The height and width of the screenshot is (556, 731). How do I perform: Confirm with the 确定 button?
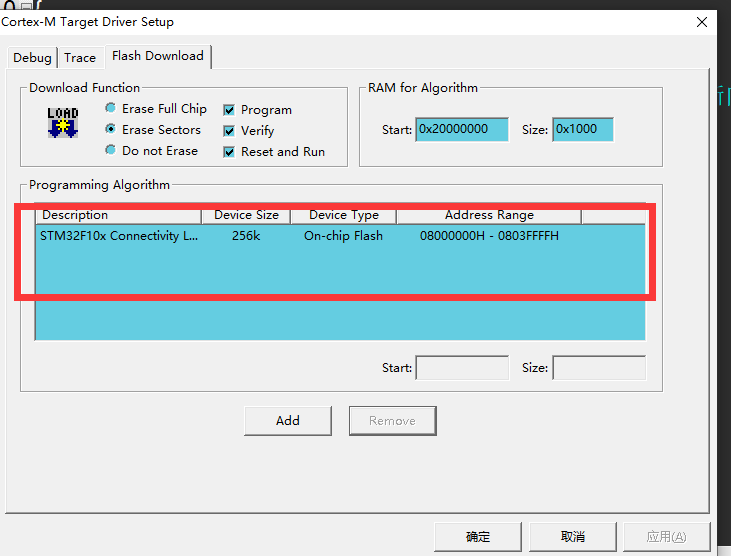(478, 537)
